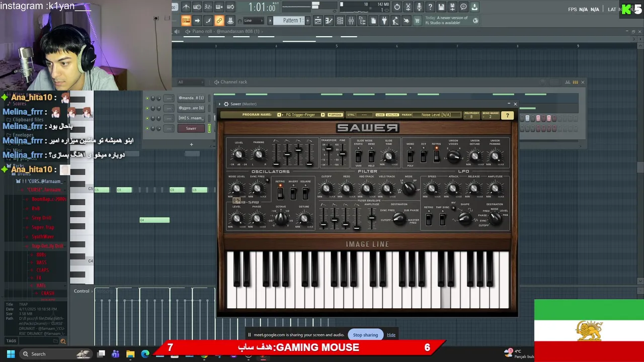The image size is (644, 362).
Task: Open help question mark icon in top toolbar
Action: tap(430, 7)
